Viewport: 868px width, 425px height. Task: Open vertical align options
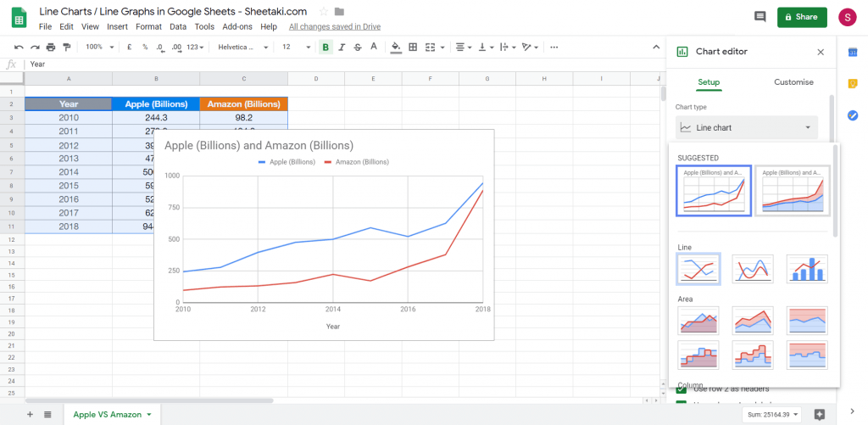pyautogui.click(x=486, y=48)
